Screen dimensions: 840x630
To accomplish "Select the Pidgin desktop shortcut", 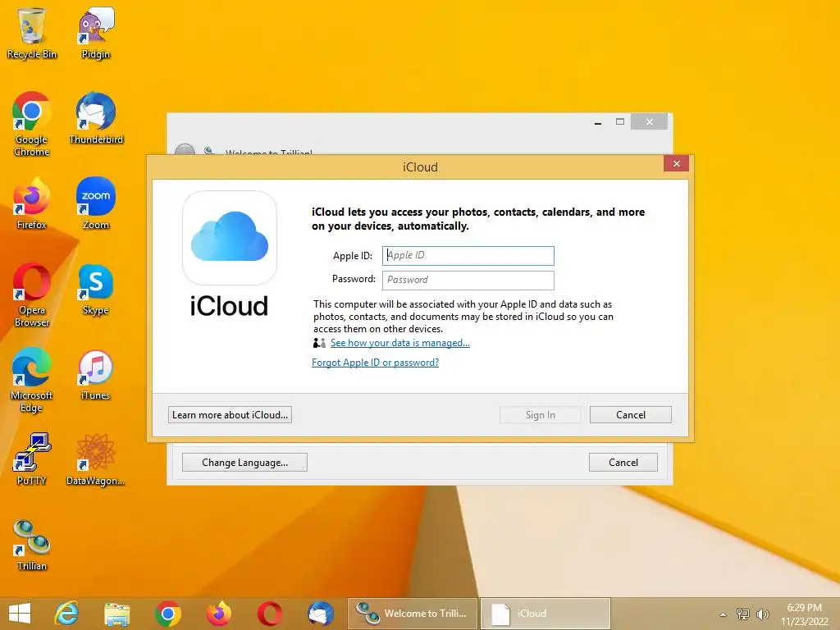I will (x=96, y=33).
